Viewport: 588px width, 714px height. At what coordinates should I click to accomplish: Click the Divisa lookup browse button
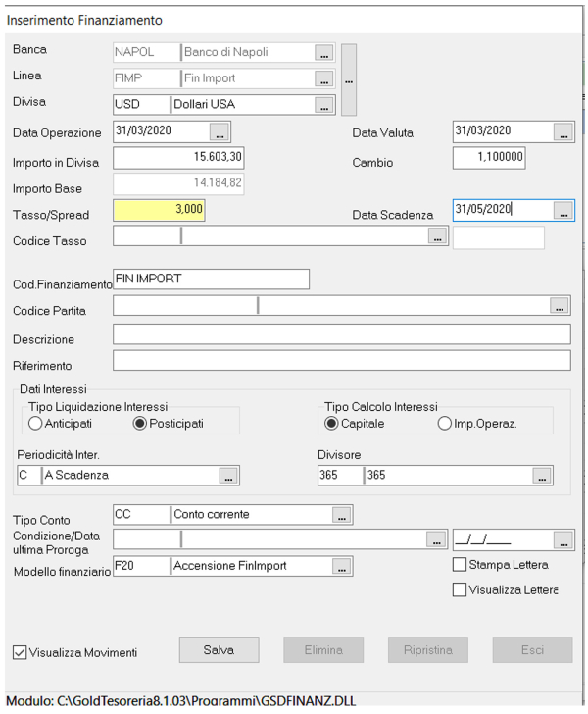324,105
